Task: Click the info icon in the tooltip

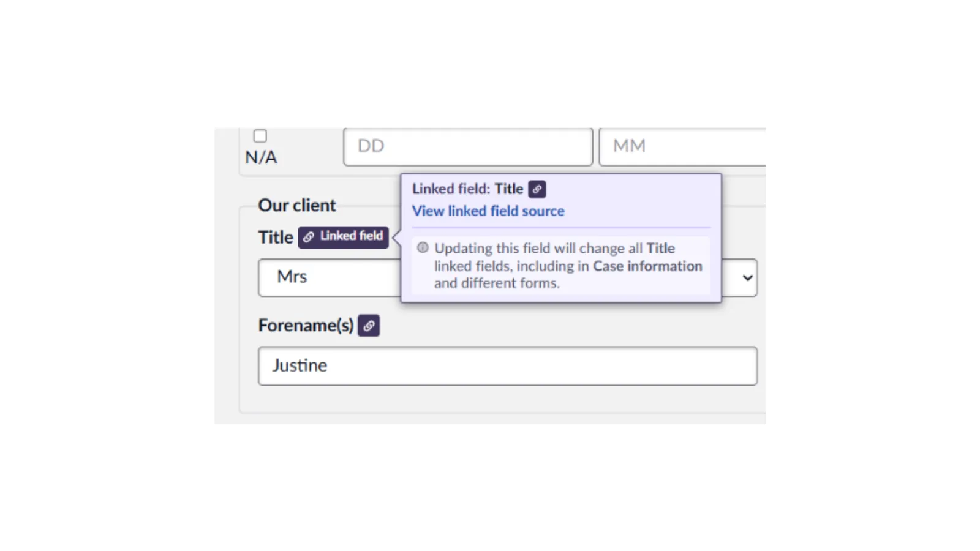Action: 423,248
